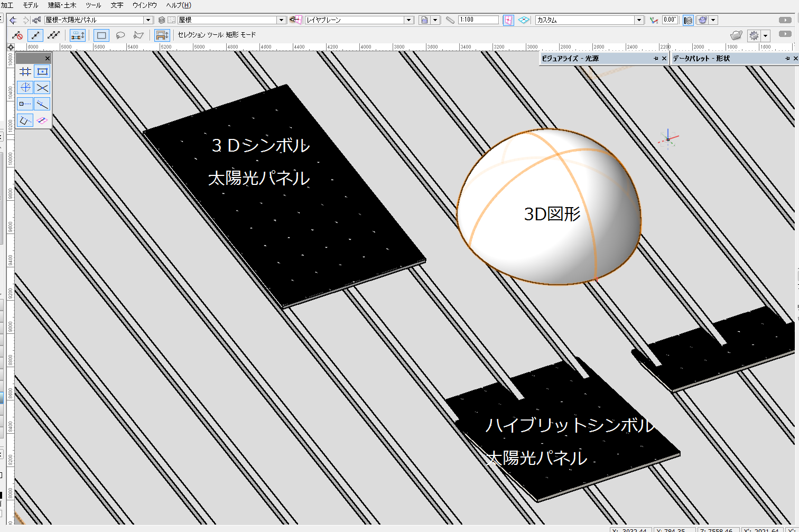Open the gear settings dropdown arrow
The height and width of the screenshot is (532, 799).
point(766,36)
